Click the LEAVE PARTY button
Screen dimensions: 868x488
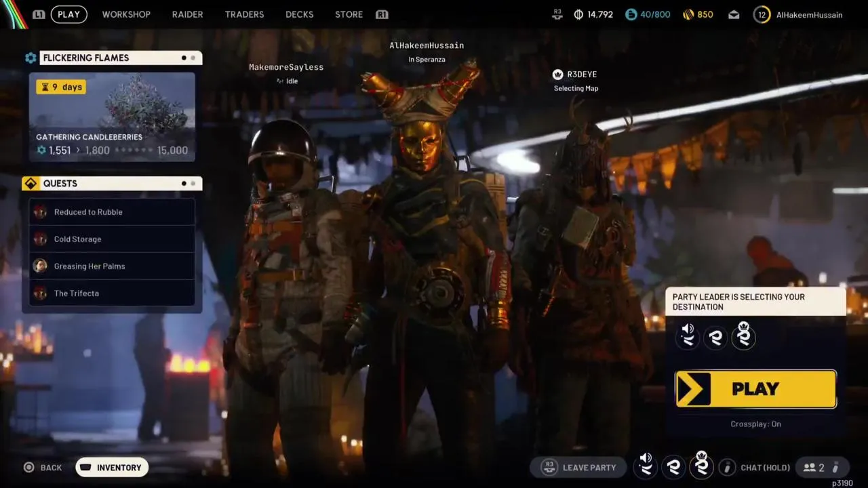click(x=578, y=468)
